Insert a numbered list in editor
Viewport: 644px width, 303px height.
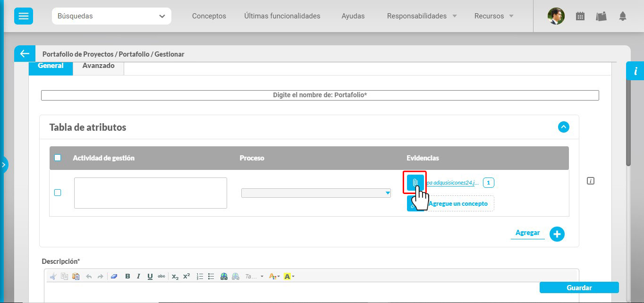click(200, 277)
